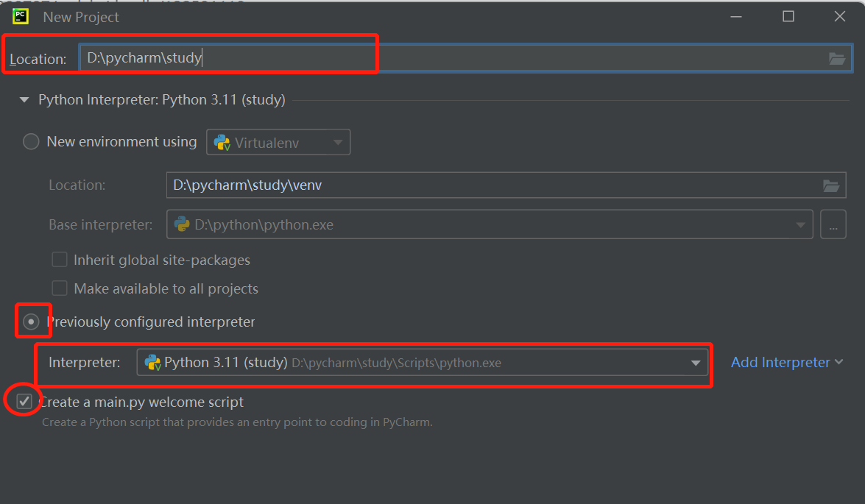Image resolution: width=865 pixels, height=504 pixels.
Task: Click the "..." browse button next to Base interpreter
Action: click(x=833, y=224)
